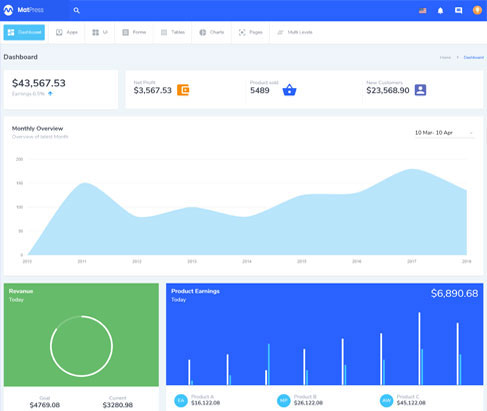Open the Apps menu
The image size is (487, 411).
pos(67,32)
